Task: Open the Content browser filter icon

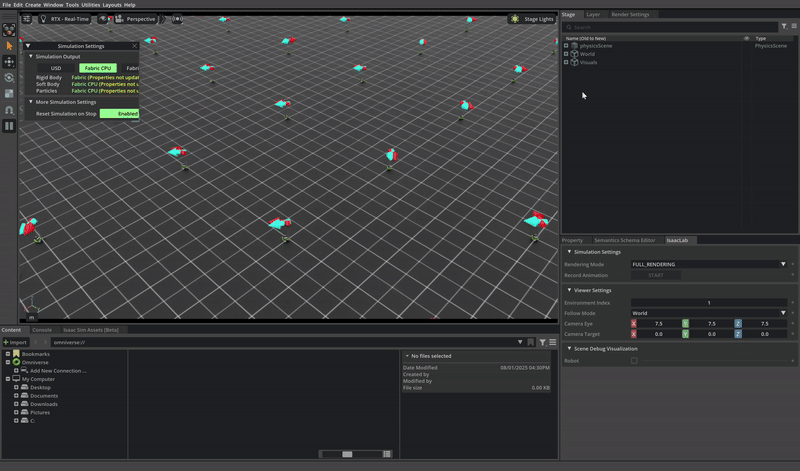Action: [x=543, y=342]
